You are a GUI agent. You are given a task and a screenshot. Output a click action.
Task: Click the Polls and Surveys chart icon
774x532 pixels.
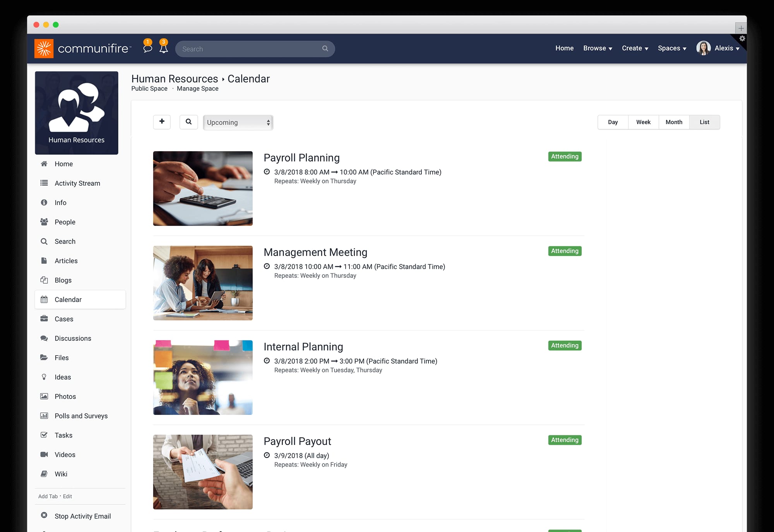click(44, 415)
